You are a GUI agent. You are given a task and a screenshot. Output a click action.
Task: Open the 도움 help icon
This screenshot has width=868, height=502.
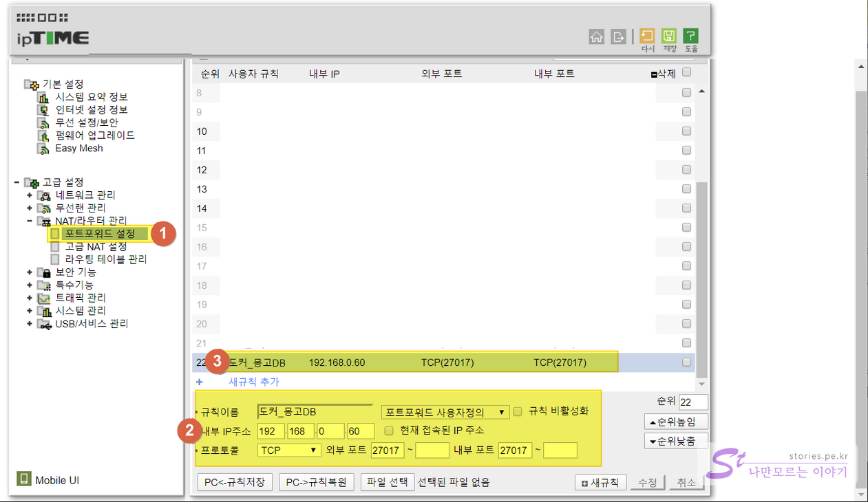click(x=690, y=36)
